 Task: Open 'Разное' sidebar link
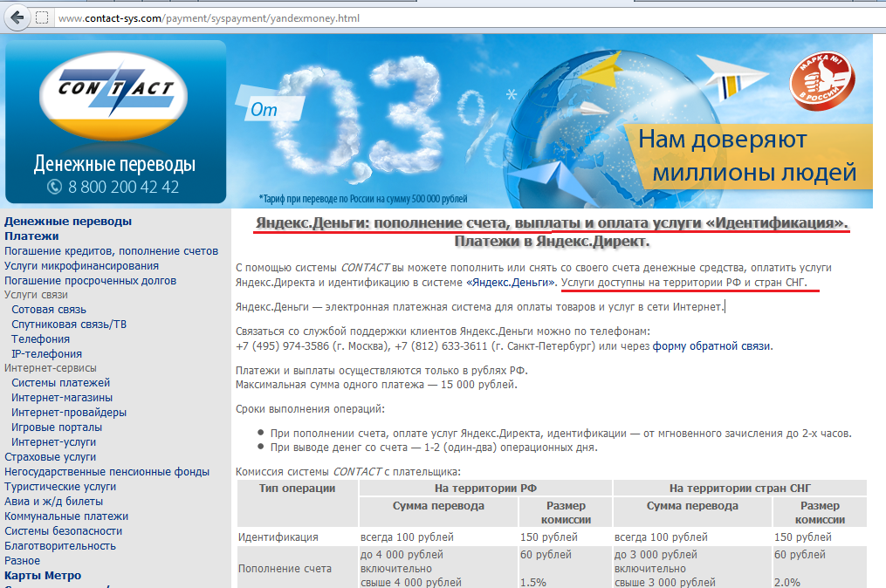pos(22,561)
